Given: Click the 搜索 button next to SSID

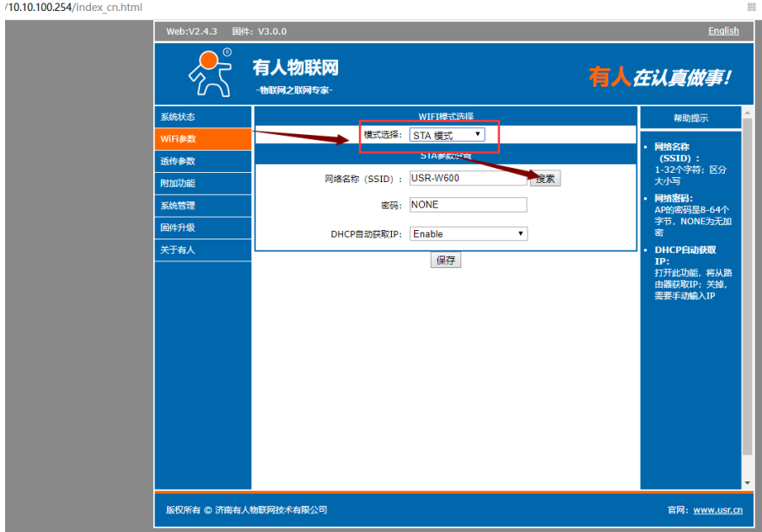Looking at the screenshot, I should (545, 179).
